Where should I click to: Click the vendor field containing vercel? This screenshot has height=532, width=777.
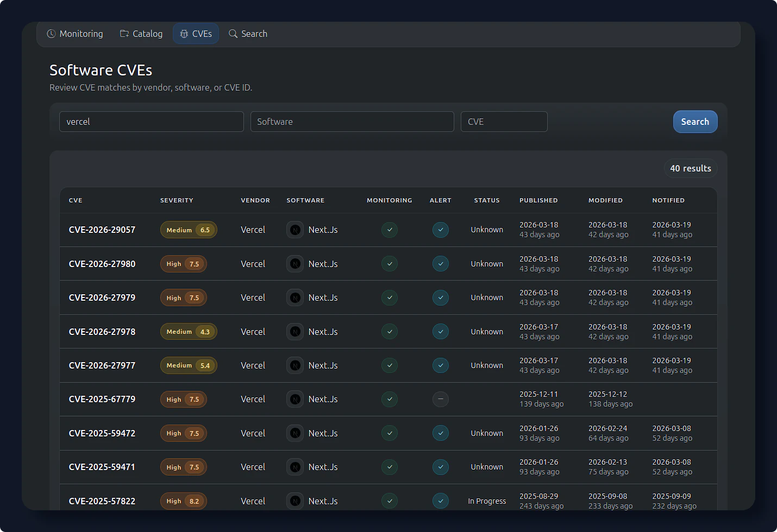pos(152,122)
